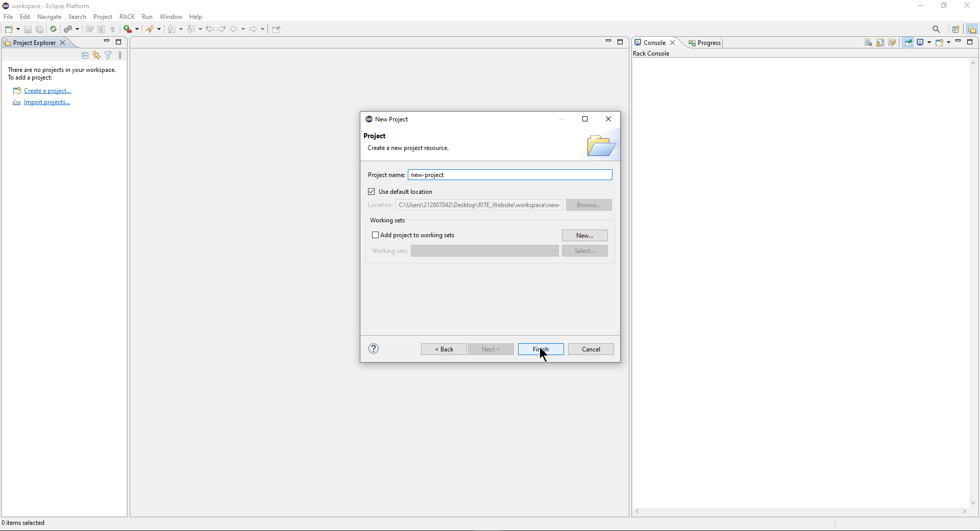Open the Next Annotation dropdown arrow
Image resolution: width=980 pixels, height=531 pixels.
pyautogui.click(x=181, y=29)
